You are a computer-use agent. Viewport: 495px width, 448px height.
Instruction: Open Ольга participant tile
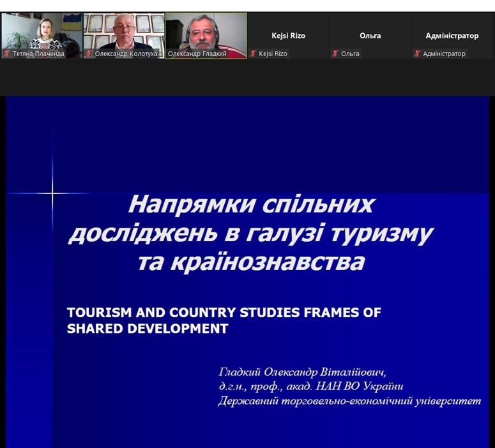370,35
